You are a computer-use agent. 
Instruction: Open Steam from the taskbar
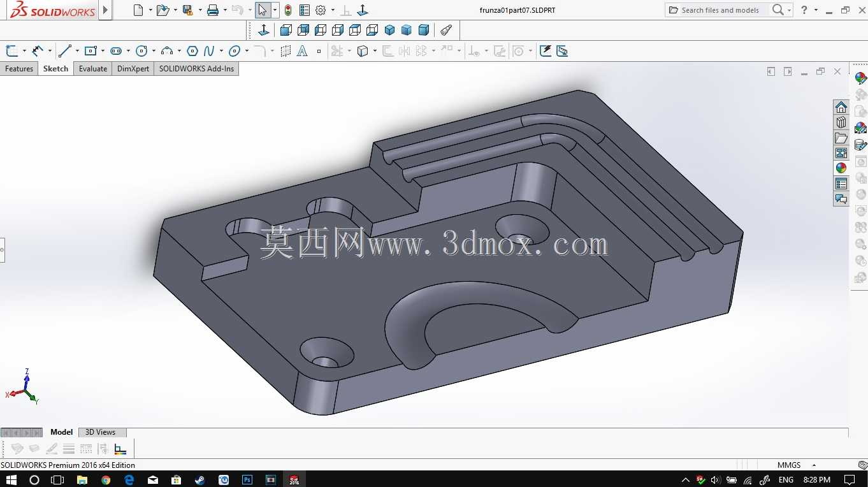tap(200, 479)
